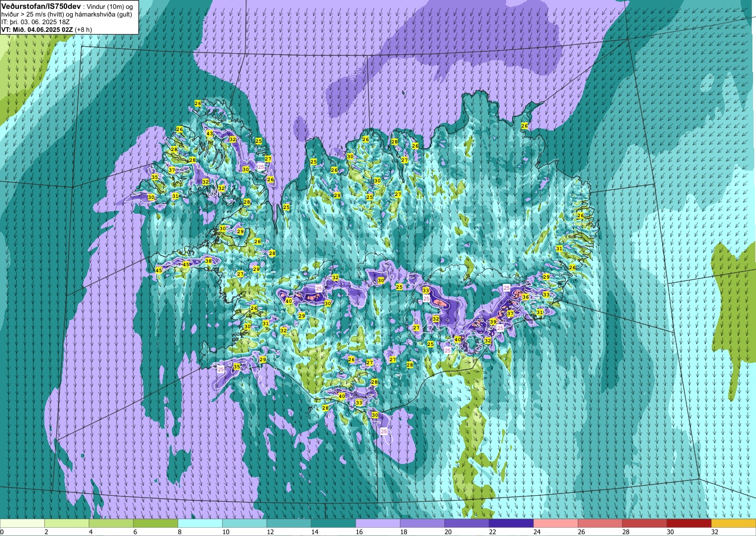Click the yellow gust label '43'
This screenshot has height=536, width=756.
pos(209,133)
